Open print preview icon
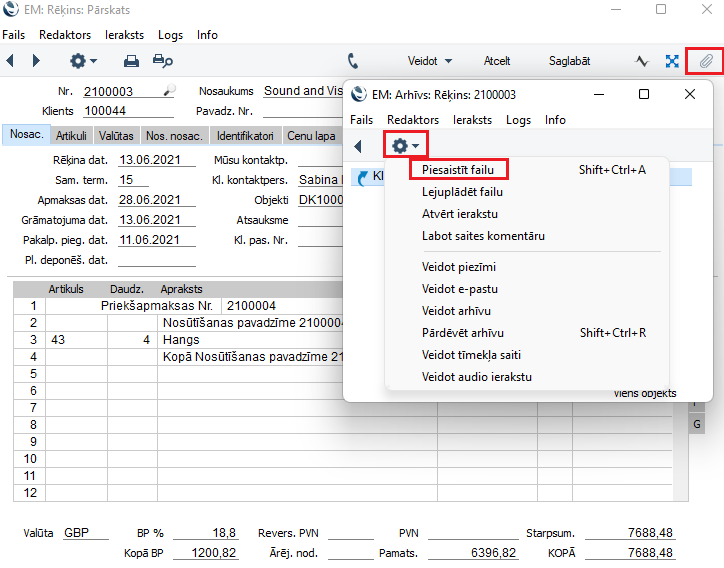This screenshot has height=568, width=724. click(x=162, y=61)
